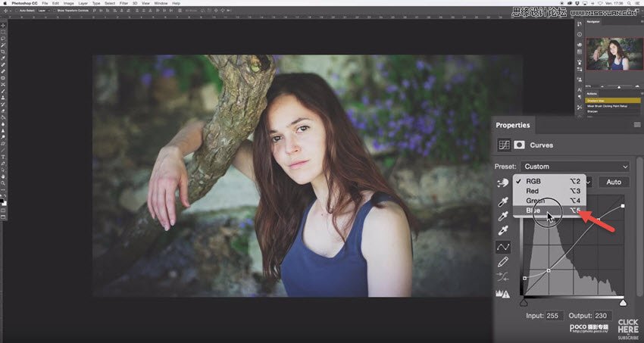Select the white point eyedropper in Curves
This screenshot has width=644, height=343.
[x=502, y=232]
